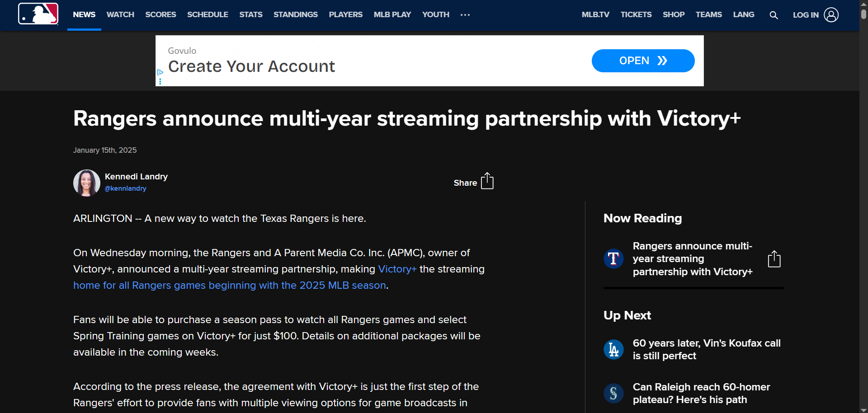Open author handle @kennlandry

(x=126, y=188)
